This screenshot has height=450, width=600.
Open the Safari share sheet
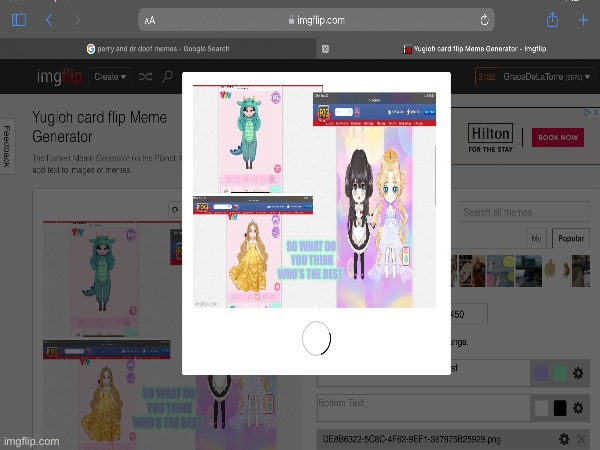552,20
